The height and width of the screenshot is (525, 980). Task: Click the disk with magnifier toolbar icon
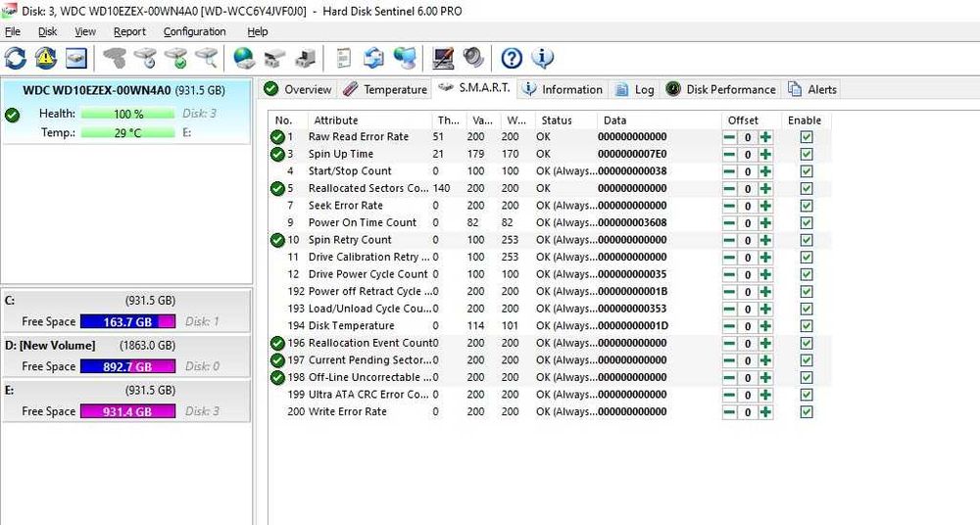(206, 58)
